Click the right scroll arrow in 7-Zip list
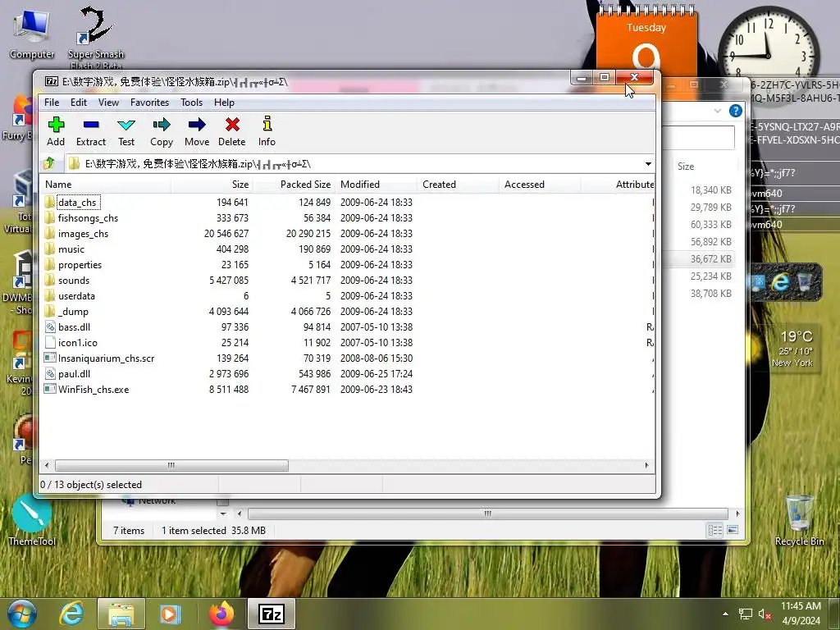 pos(646,465)
